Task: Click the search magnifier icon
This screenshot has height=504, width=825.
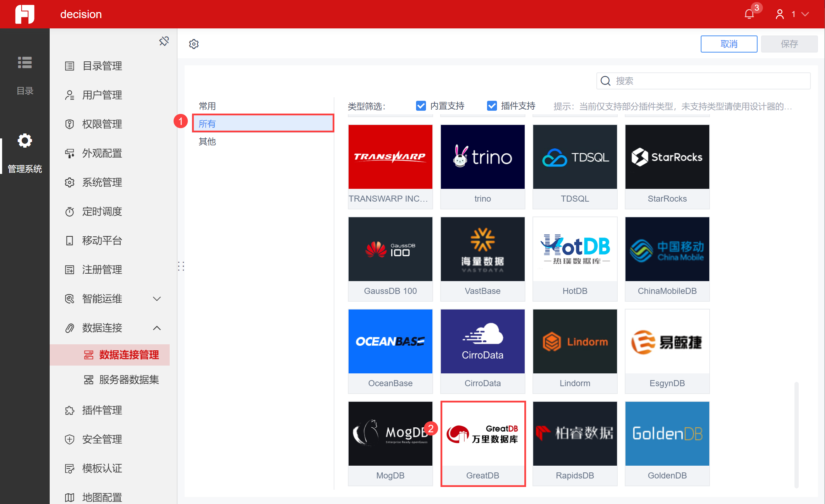Action: coord(606,81)
